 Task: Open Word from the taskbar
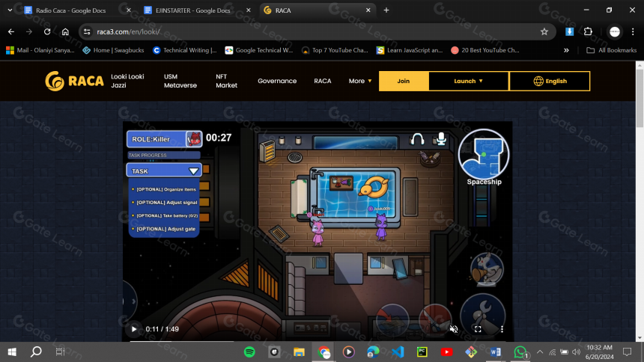point(495,352)
